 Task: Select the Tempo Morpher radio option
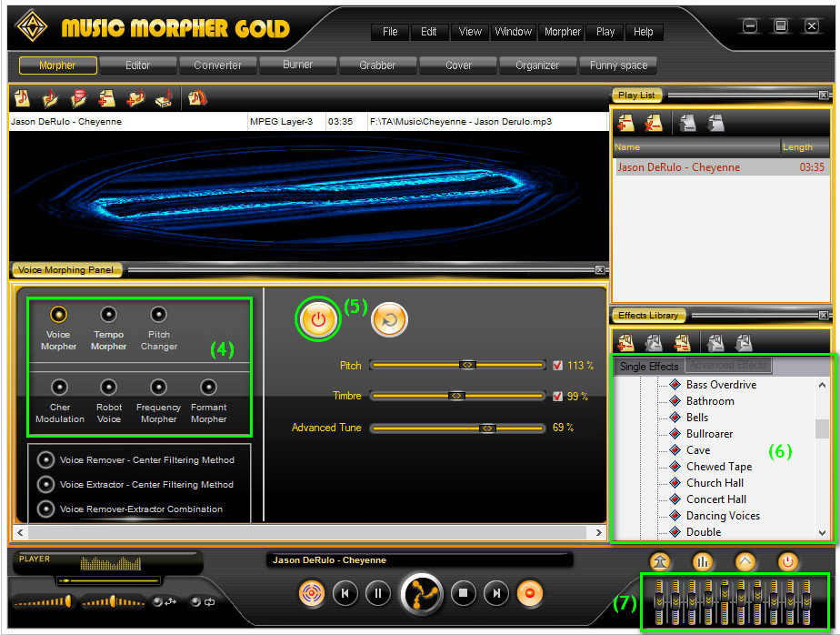(108, 314)
